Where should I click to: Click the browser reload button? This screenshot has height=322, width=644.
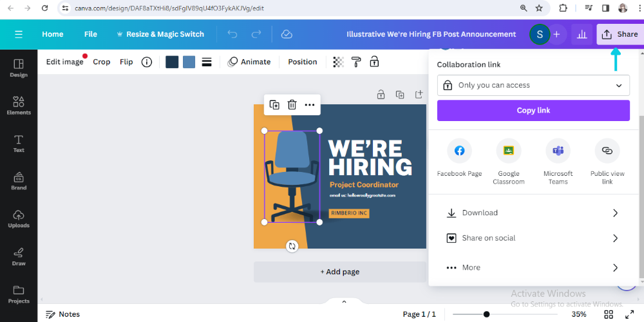pos(45,8)
